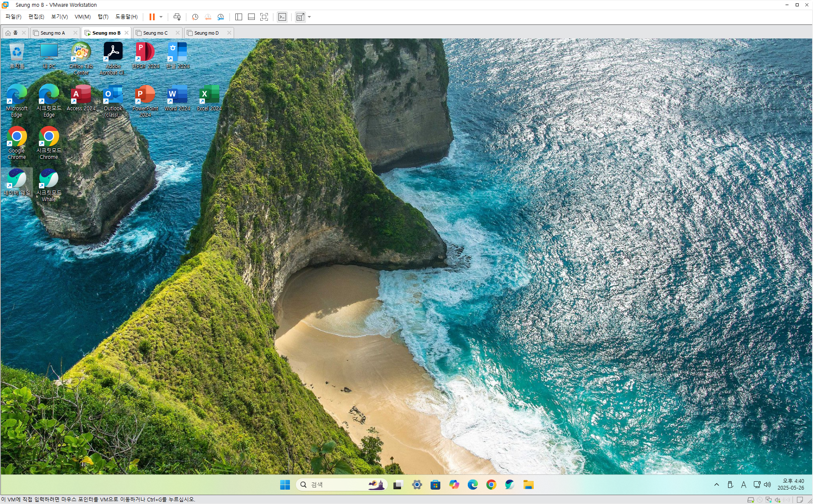The image size is (813, 504).
Task: Open File Explorer from the taskbar
Action: tap(528, 485)
